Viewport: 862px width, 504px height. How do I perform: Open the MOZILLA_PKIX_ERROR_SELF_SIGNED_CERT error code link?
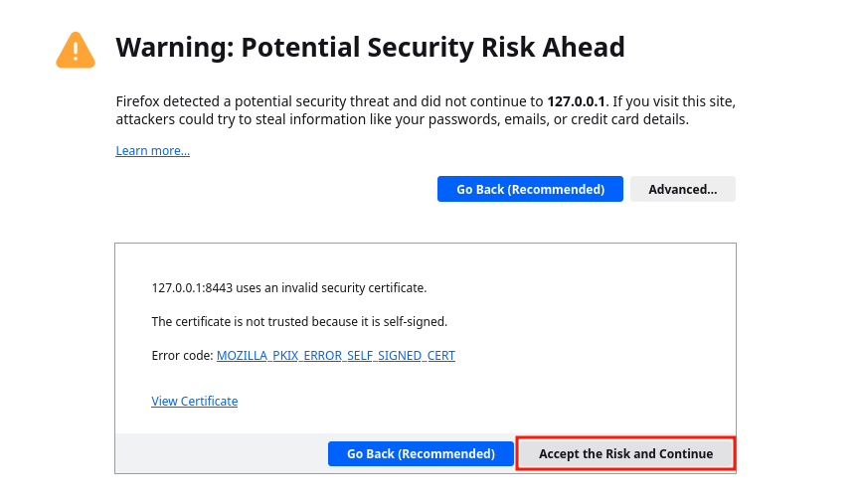[x=336, y=356]
